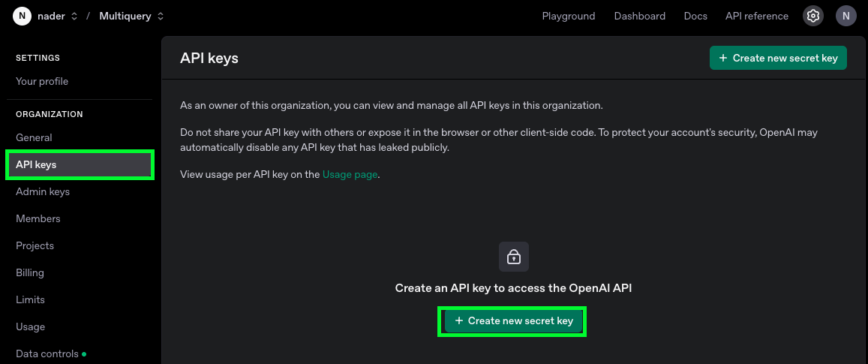The width and height of the screenshot is (868, 364).
Task: Expand the nader organization switcher
Action: 58,16
